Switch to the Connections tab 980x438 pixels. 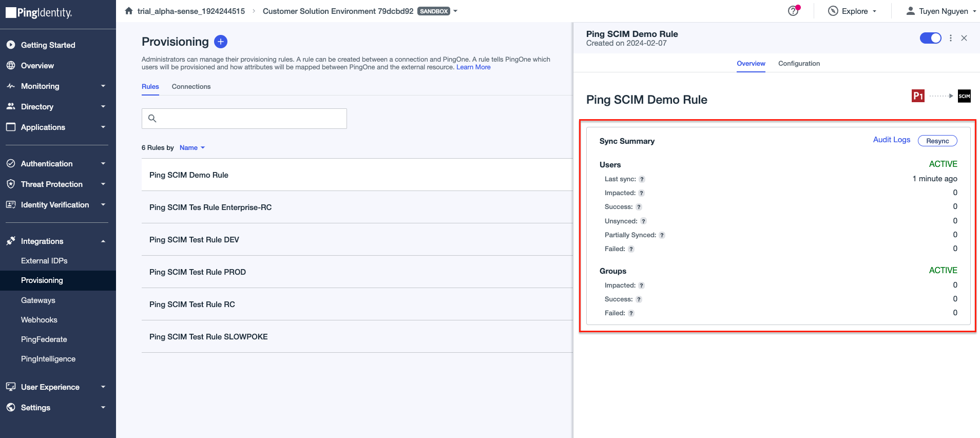click(191, 87)
